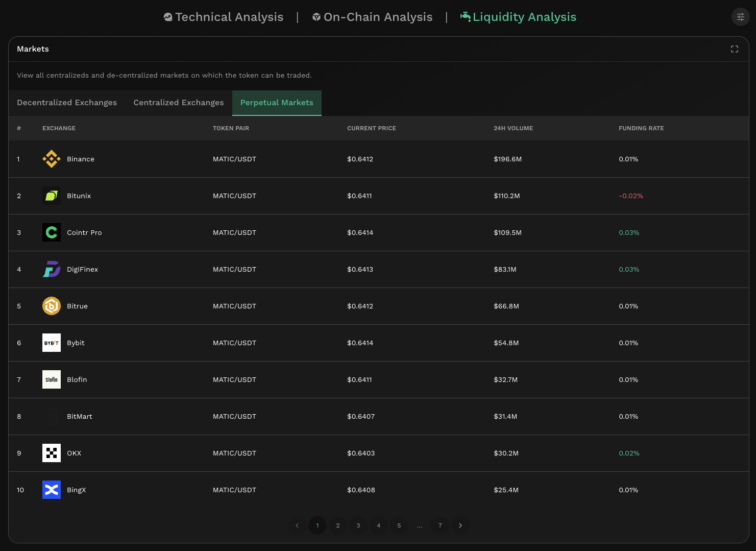Select the Perpetual Markets tab
The height and width of the screenshot is (551, 756).
277,103
